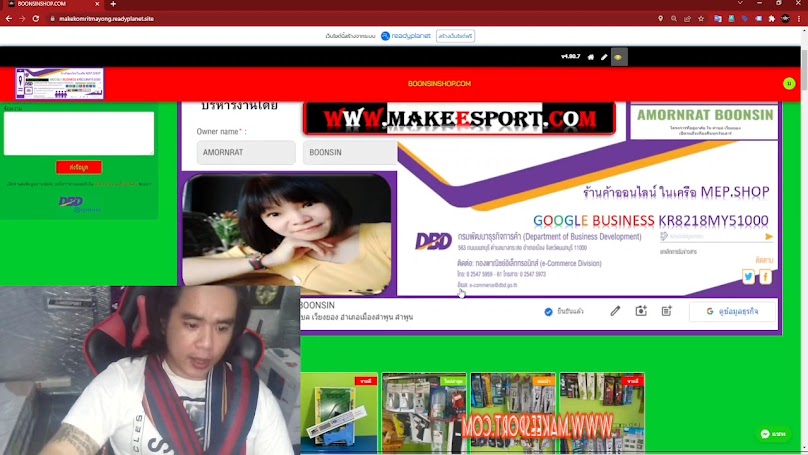Click the ReadyPlanet logo link
The height and width of the screenshot is (455, 808).
[x=406, y=36]
